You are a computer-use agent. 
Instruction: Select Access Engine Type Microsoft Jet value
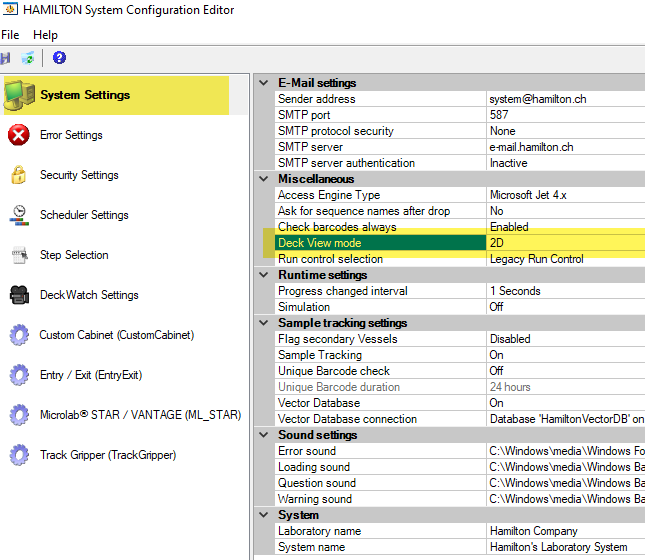tap(528, 195)
